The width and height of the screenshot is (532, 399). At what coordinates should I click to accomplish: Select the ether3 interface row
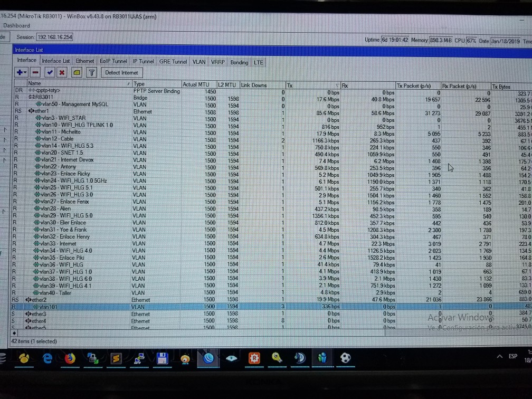(271, 313)
